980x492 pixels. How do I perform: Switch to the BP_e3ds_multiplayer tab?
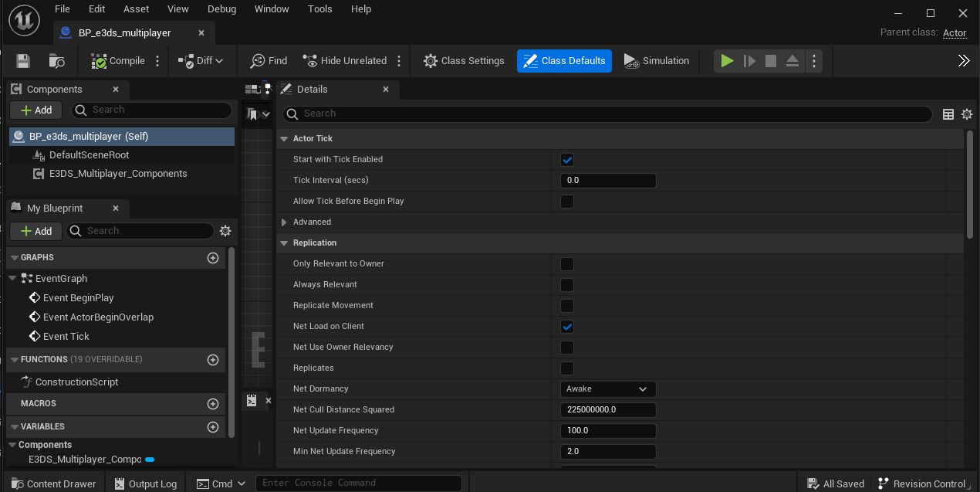124,33
